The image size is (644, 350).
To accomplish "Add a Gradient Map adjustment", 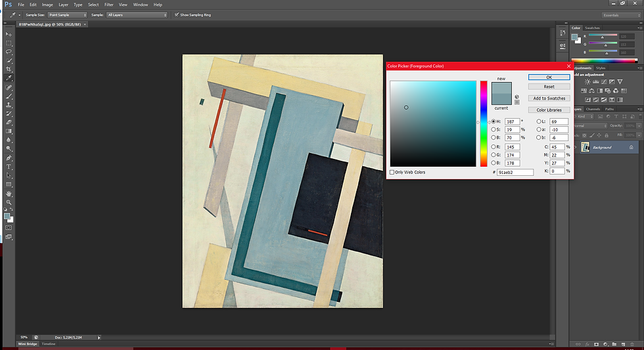I will [620, 99].
